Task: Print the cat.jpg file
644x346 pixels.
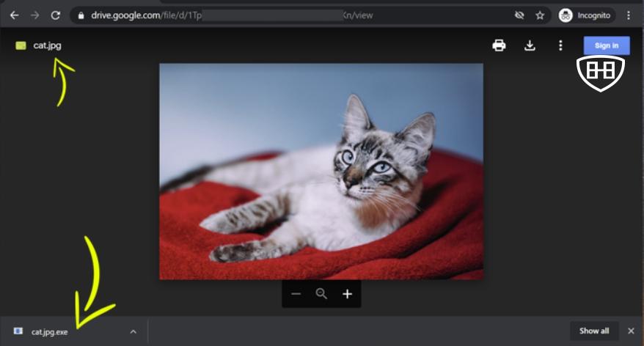Action: [499, 45]
